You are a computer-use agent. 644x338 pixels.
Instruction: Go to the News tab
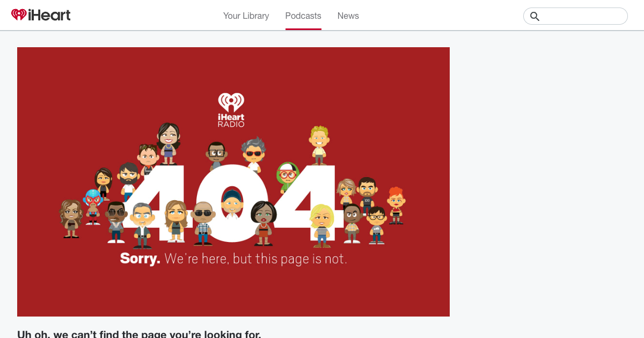(x=348, y=16)
